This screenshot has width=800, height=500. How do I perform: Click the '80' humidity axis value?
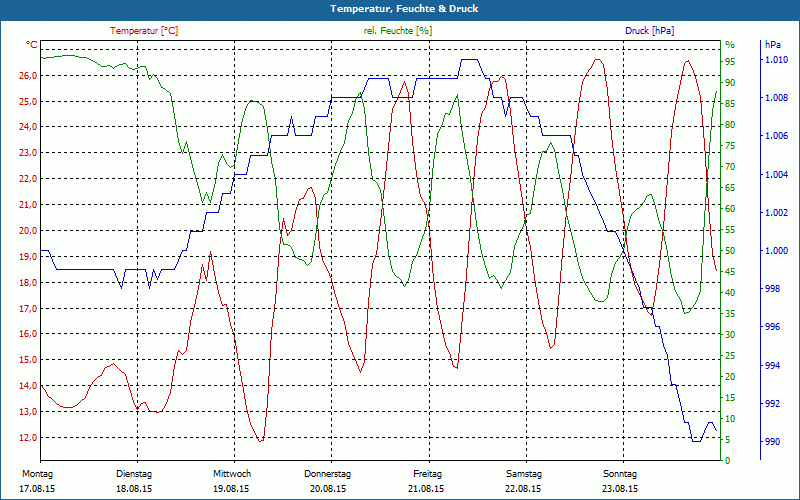730,124
